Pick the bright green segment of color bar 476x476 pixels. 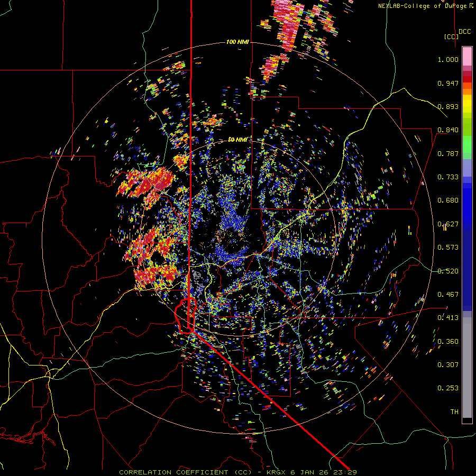pos(467,144)
